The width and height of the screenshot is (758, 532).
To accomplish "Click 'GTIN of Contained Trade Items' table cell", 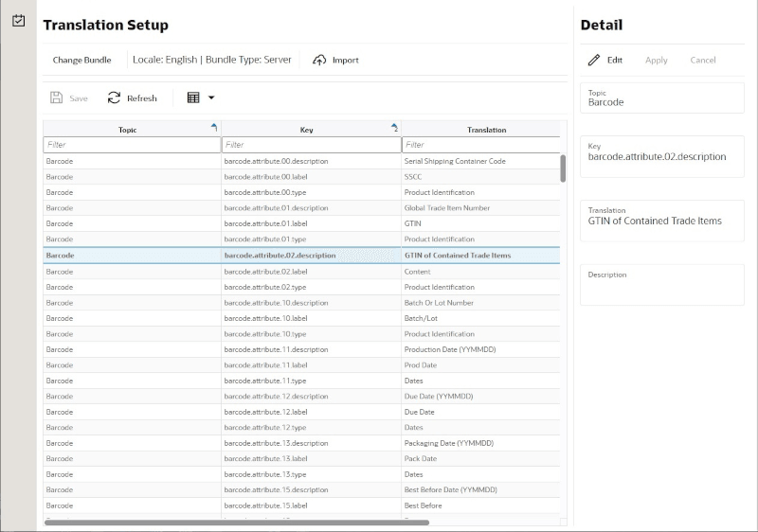I will point(480,256).
